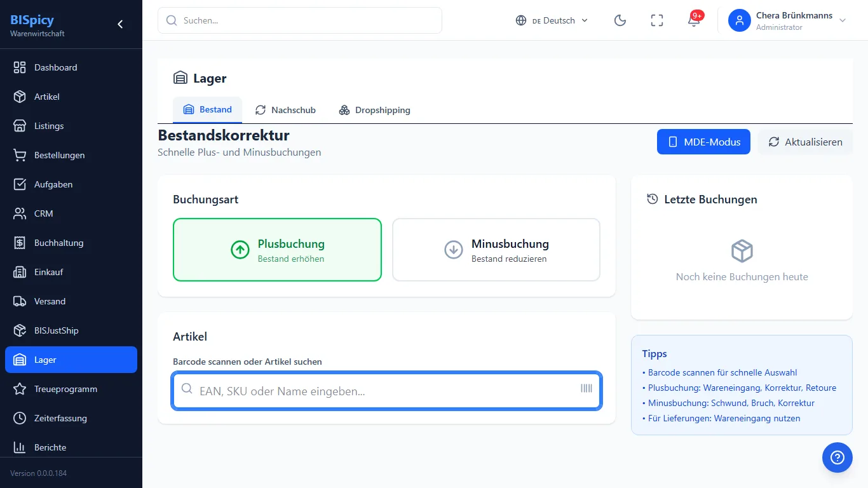Open the help question mark button

coord(837,457)
